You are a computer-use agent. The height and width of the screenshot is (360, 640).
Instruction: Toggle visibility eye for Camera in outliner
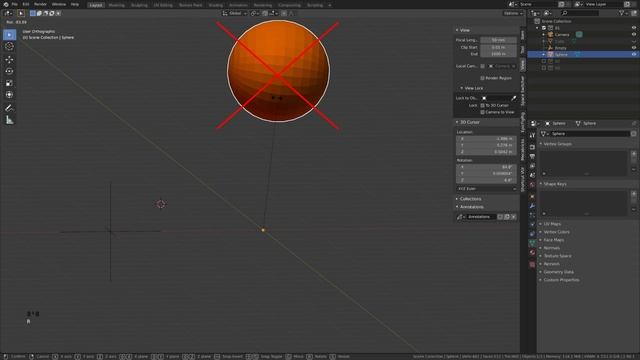tap(634, 35)
